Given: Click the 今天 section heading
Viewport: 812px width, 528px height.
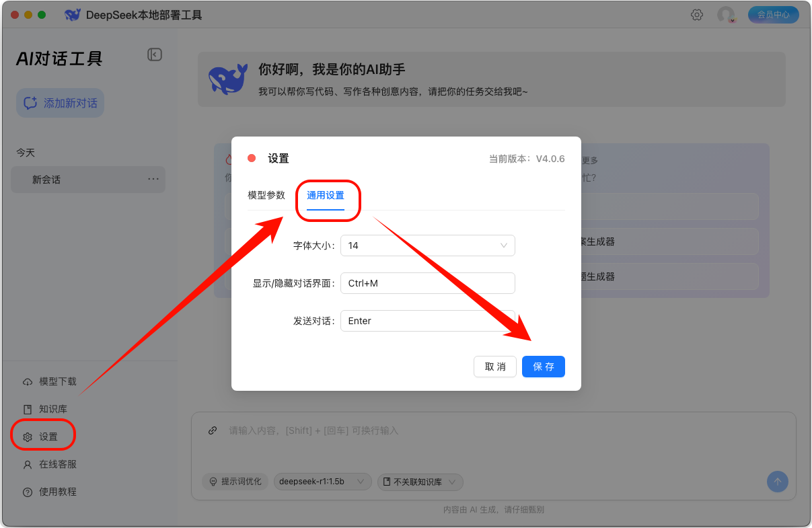Looking at the screenshot, I should click(26, 153).
